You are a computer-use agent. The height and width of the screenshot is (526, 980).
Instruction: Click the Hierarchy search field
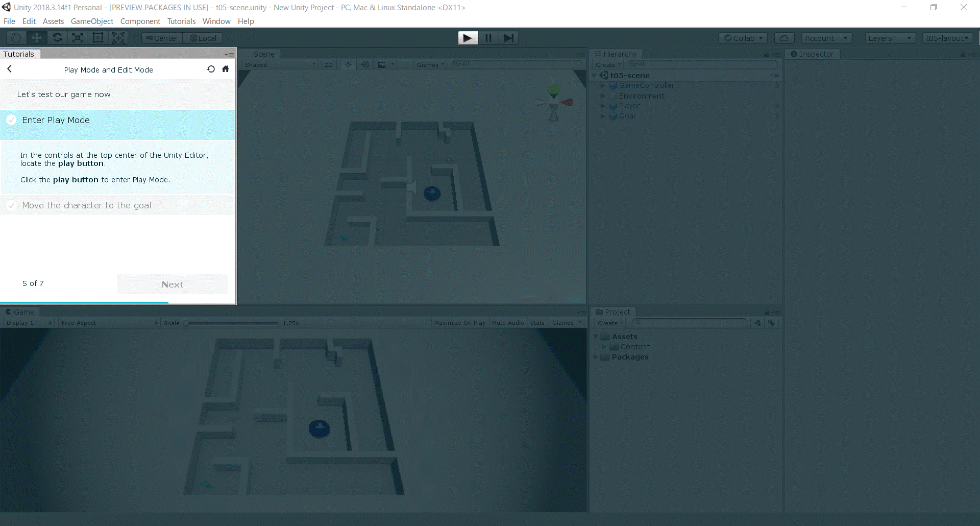[703, 64]
